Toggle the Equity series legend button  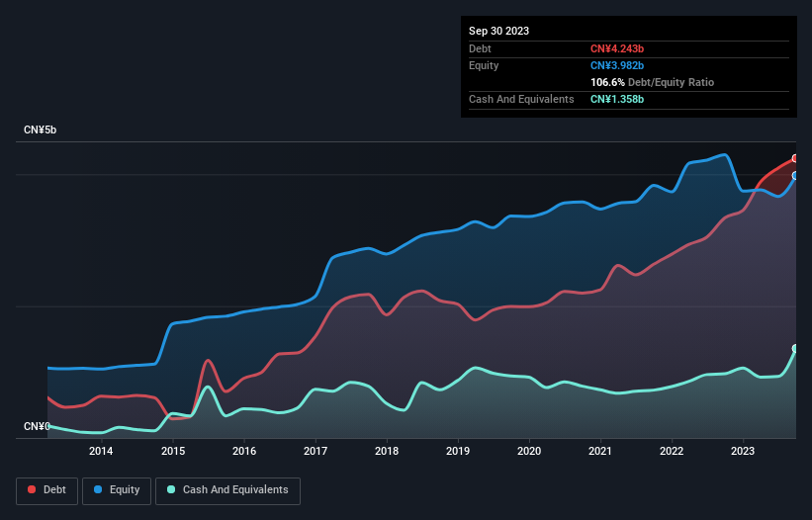(x=117, y=490)
